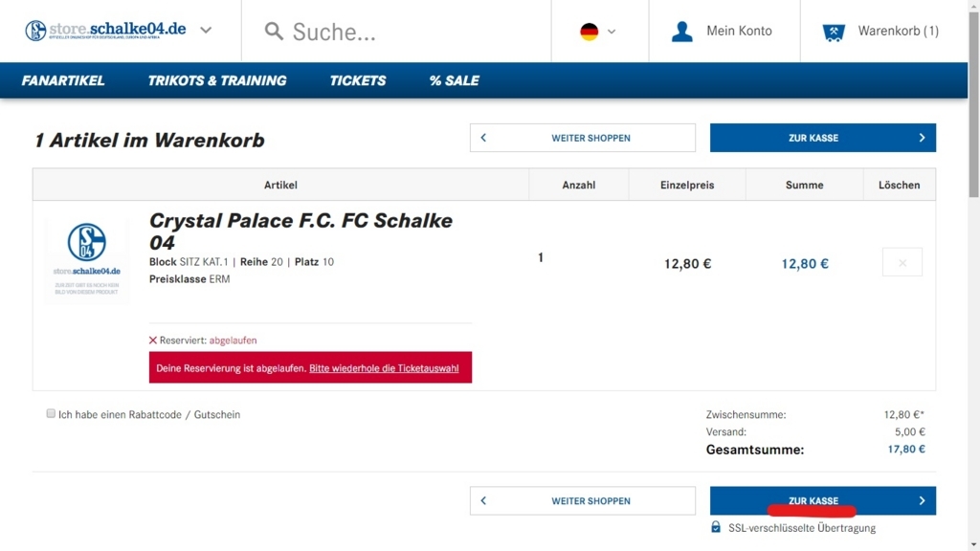Open Mein Konto via person icon
This screenshot has width=980, height=551.
coord(681,32)
